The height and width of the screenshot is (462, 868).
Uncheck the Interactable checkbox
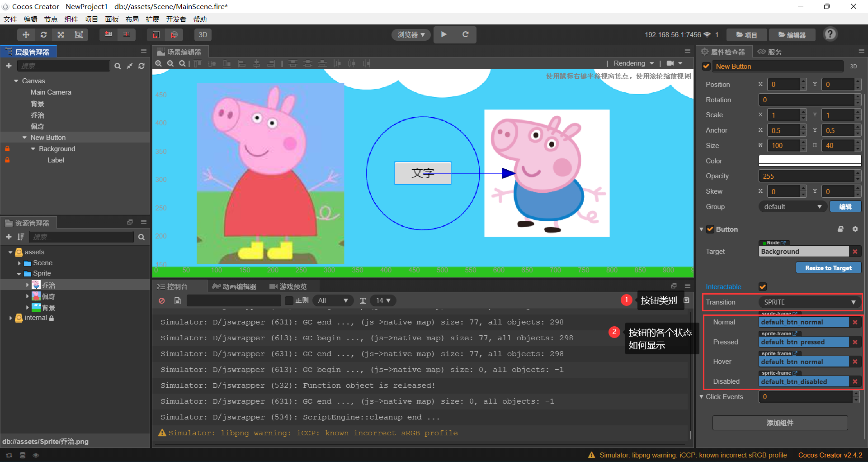click(763, 286)
